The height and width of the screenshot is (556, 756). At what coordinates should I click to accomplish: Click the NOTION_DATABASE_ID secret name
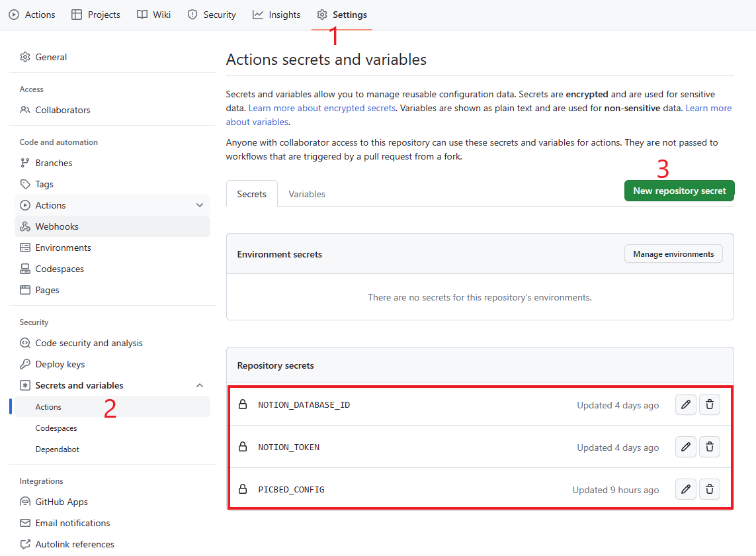click(304, 405)
